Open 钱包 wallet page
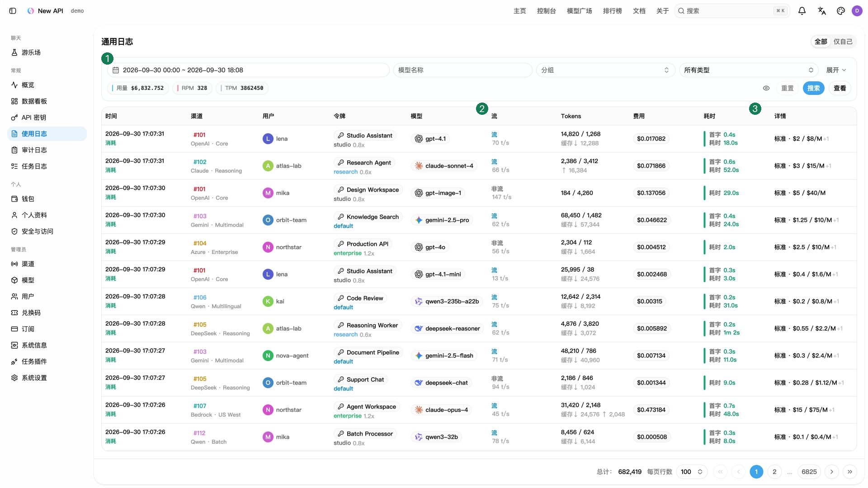868x488 pixels. [47, 199]
